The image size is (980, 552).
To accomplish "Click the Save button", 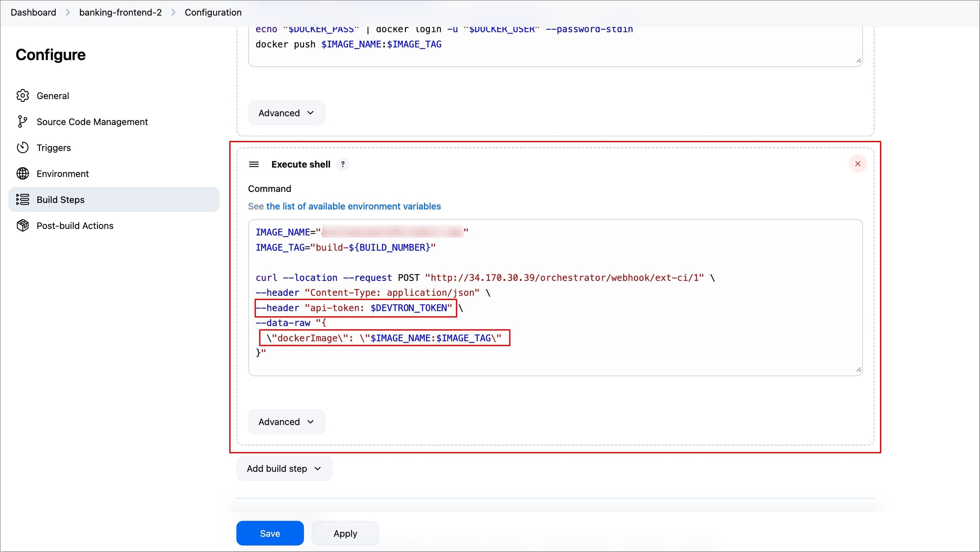I will pos(270,533).
